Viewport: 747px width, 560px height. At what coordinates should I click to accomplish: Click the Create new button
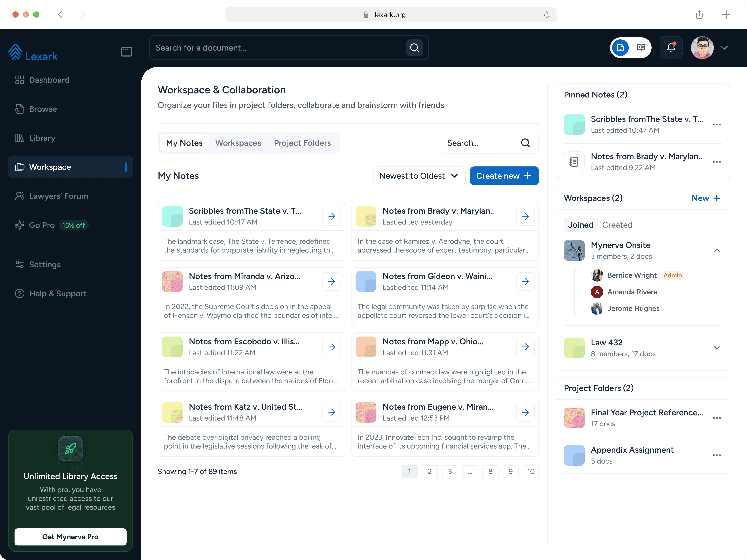click(x=504, y=176)
